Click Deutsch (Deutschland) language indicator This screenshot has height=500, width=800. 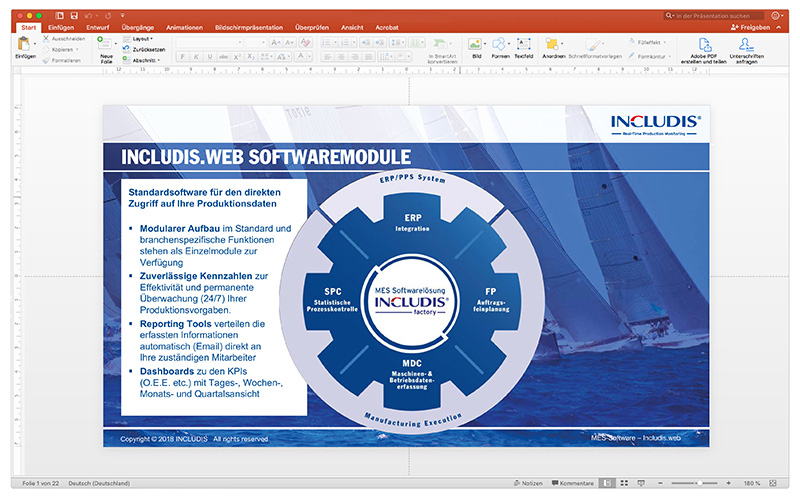[x=99, y=483]
